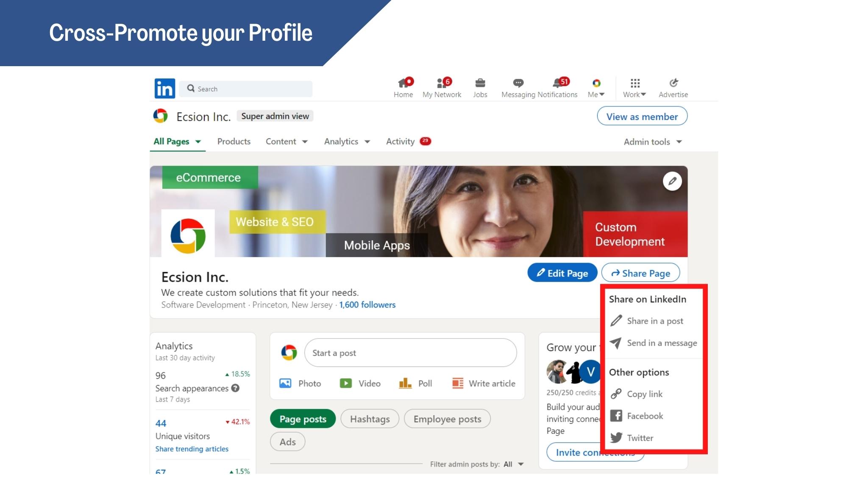Expand the Analytics dropdown tab

[x=347, y=142]
